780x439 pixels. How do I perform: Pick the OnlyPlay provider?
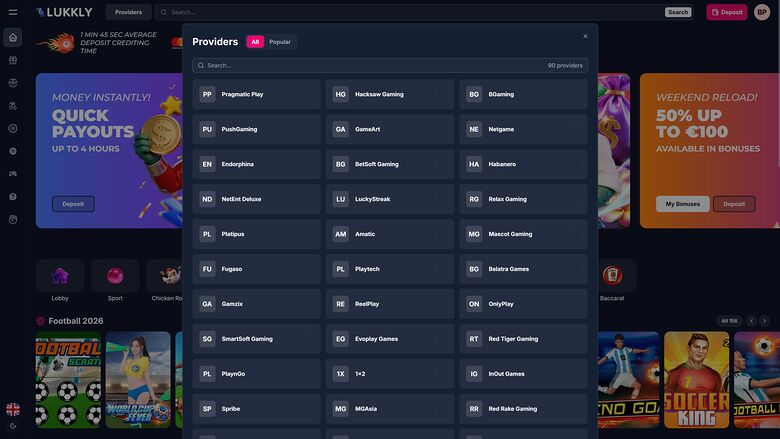tap(523, 304)
